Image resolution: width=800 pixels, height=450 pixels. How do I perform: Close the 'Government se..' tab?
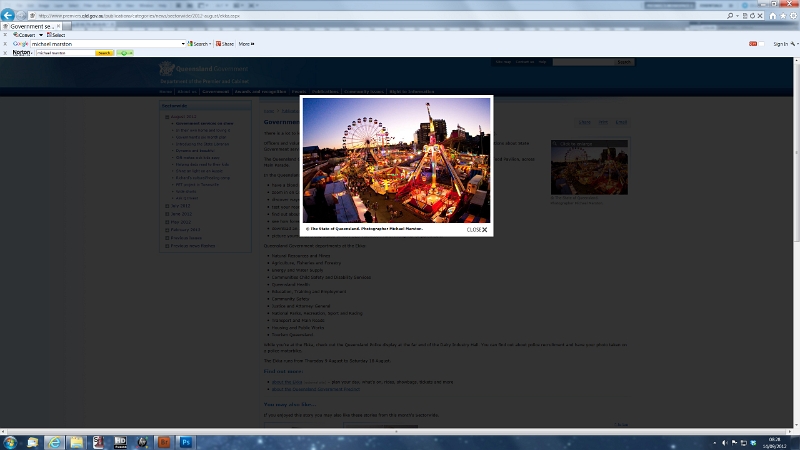[58, 26]
